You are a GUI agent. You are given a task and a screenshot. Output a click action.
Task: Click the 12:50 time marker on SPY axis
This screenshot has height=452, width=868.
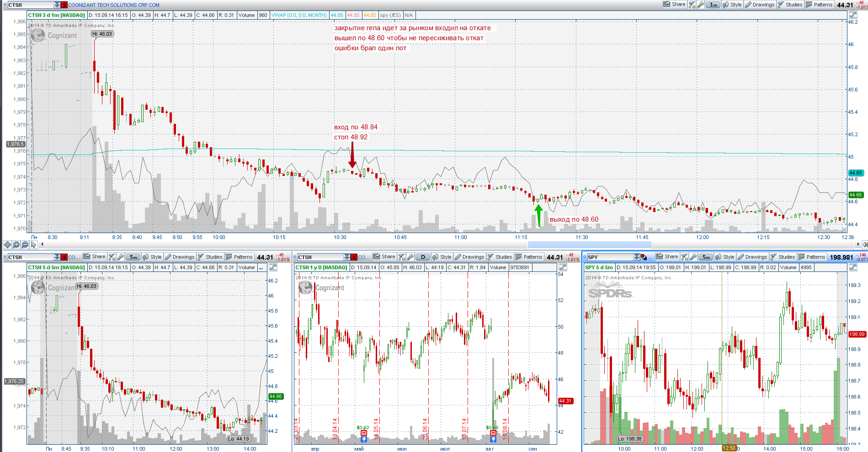tap(729, 448)
